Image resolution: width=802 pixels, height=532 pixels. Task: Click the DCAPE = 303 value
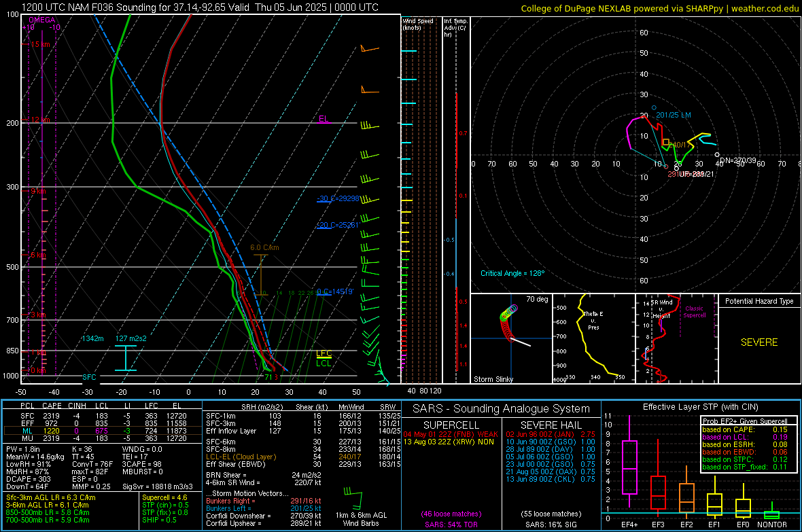click(28, 479)
